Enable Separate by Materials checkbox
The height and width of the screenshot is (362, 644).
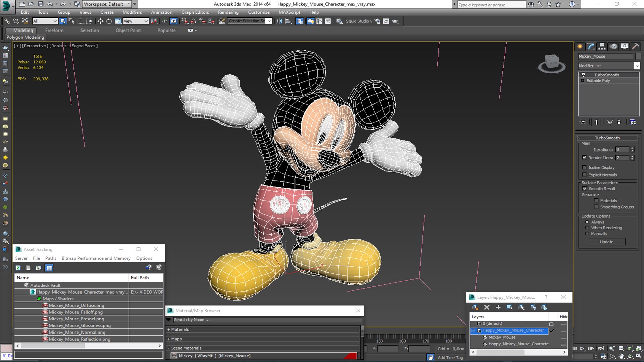596,201
